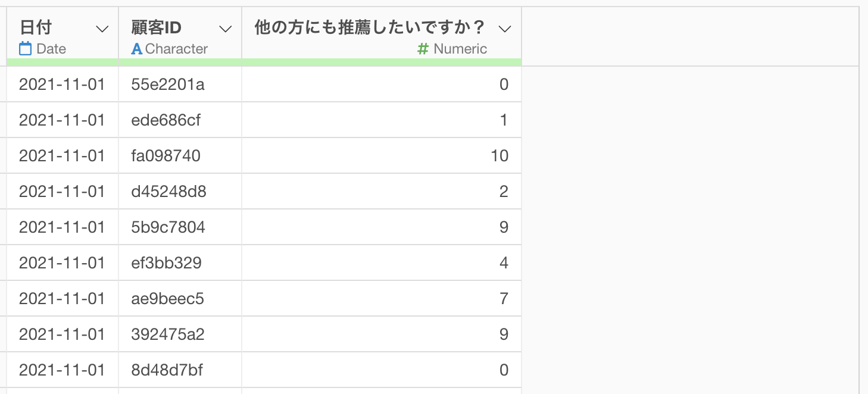Click the Character type letter icon
Image resolution: width=868 pixels, height=394 pixels.
pyautogui.click(x=136, y=49)
